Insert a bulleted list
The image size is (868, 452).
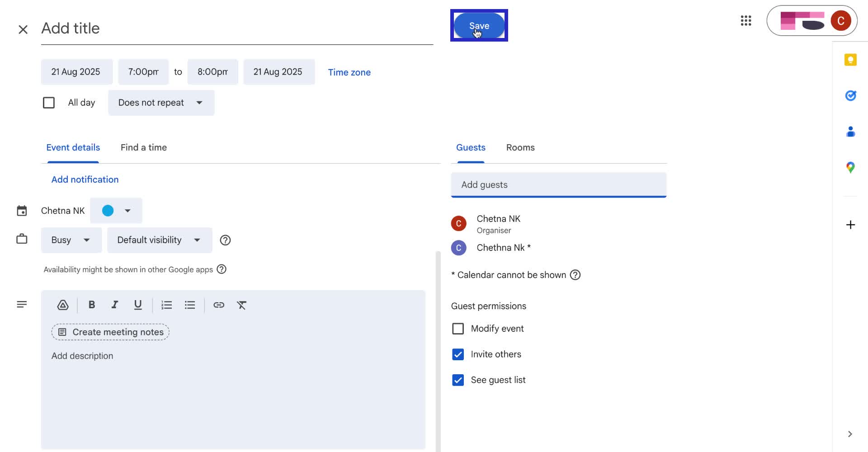189,305
